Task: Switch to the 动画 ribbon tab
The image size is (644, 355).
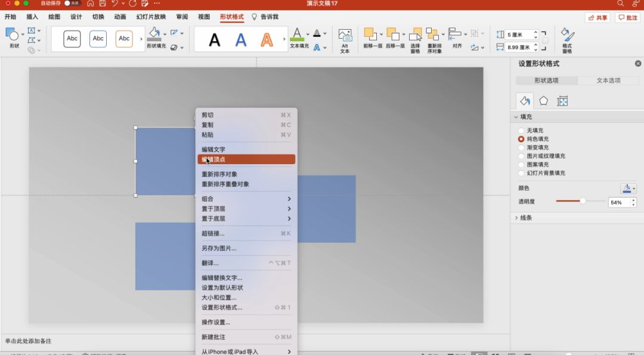Action: click(120, 17)
